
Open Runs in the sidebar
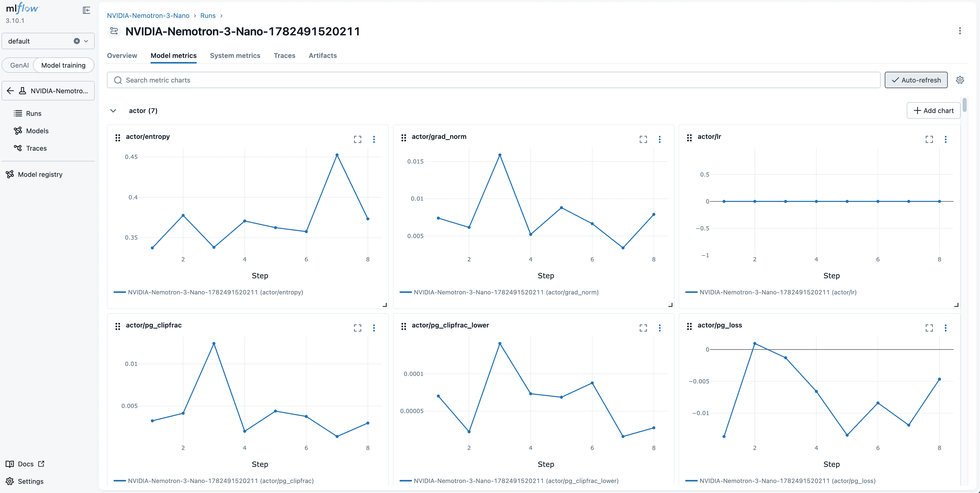[34, 114]
